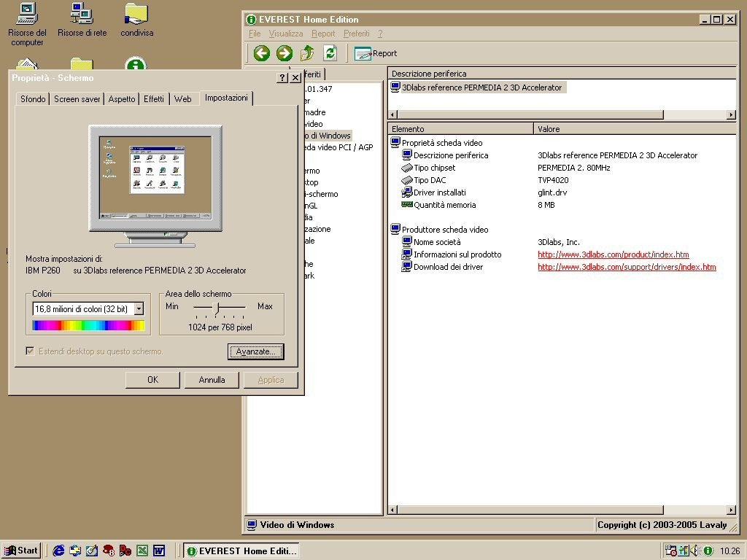Refresh the EVEREST page with the refresh icon

[x=330, y=52]
